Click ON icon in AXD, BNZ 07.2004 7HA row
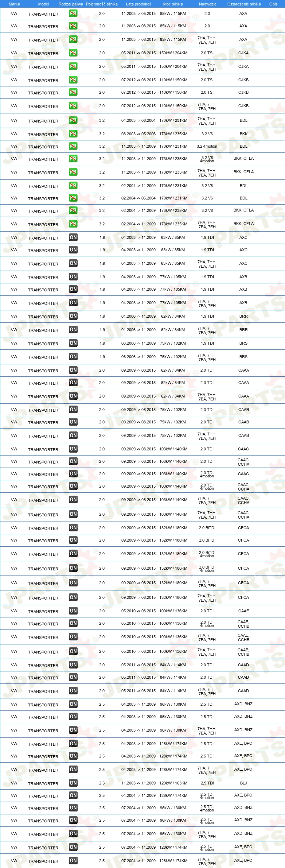Screen dimensions: 285x868 [73, 834]
